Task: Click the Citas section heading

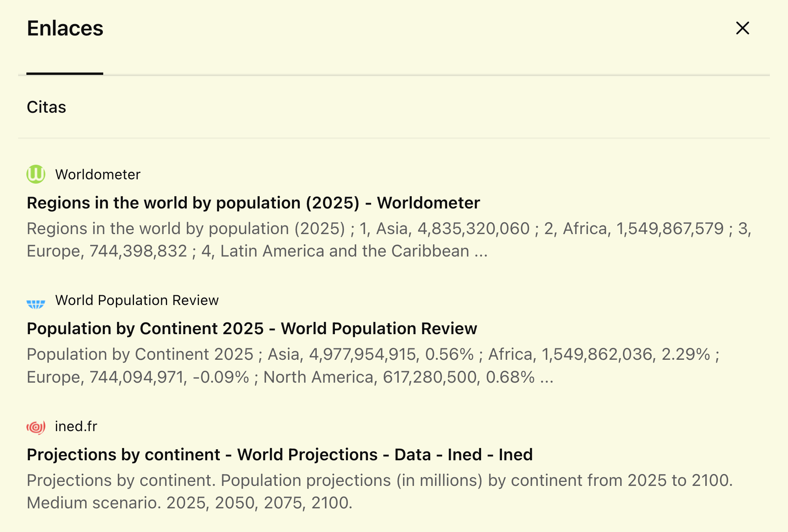Action: click(46, 107)
